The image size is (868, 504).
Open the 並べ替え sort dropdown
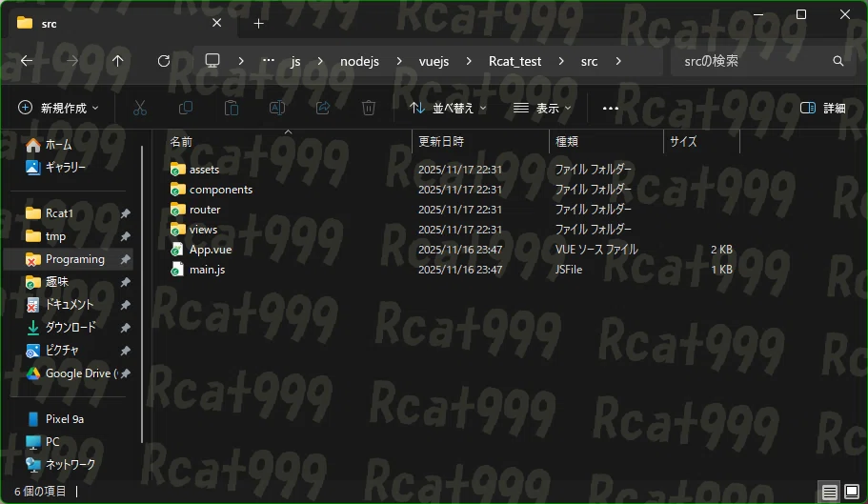click(448, 108)
